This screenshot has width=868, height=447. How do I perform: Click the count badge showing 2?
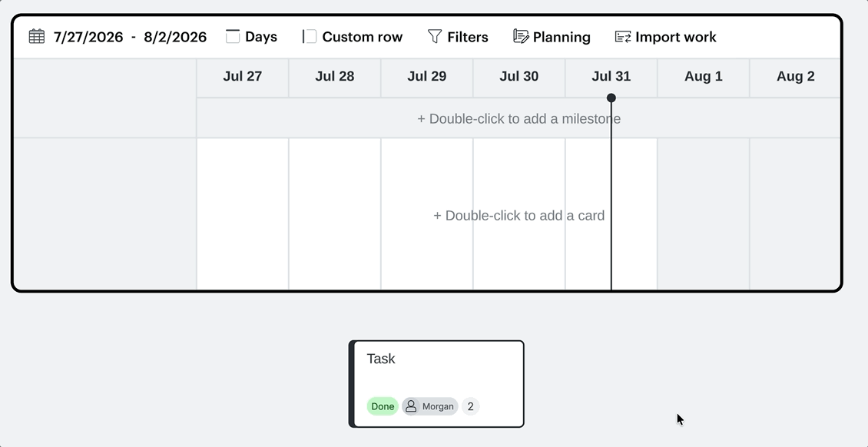[x=471, y=406]
